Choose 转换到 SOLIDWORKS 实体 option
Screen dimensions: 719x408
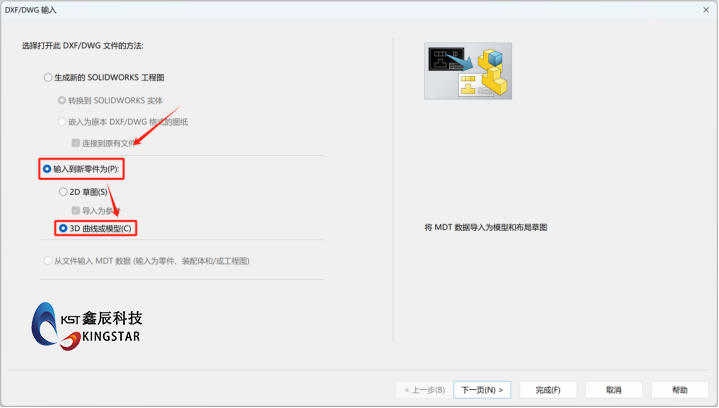[x=62, y=100]
